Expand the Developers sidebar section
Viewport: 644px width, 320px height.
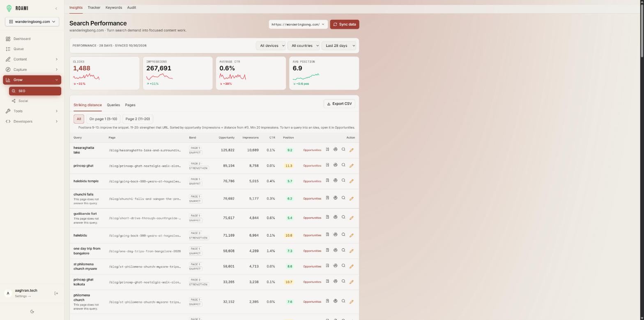pos(32,121)
